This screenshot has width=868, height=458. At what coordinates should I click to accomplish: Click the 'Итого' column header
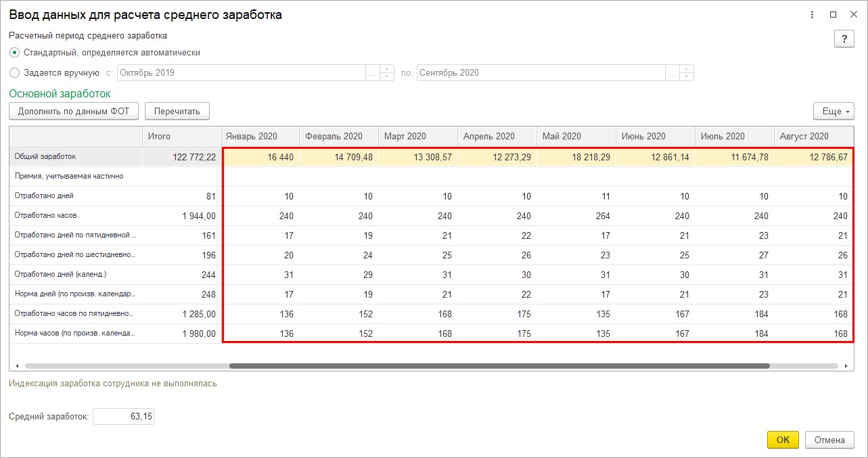[181, 136]
